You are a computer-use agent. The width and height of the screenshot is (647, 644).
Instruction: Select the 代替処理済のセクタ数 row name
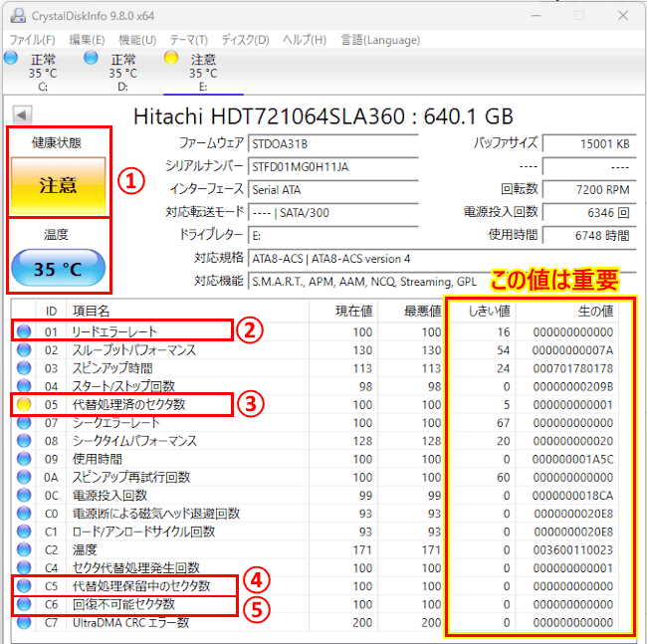tap(128, 404)
